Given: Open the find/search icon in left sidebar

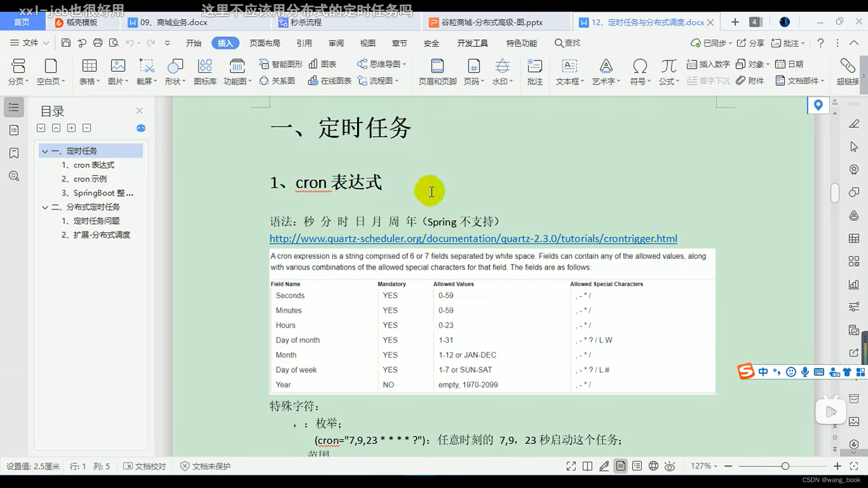Looking at the screenshot, I should click(14, 176).
